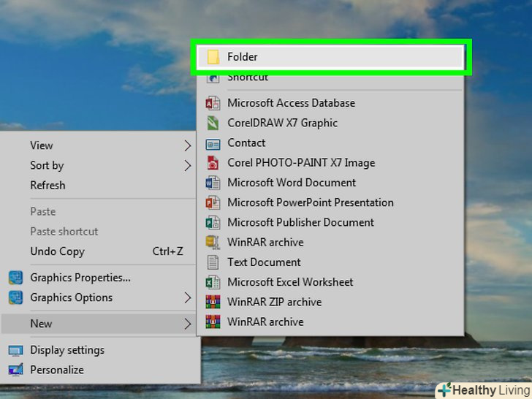This screenshot has height=399, width=532.
Task: Select Undo Copy in the context menu
Action: pyautogui.click(x=57, y=251)
